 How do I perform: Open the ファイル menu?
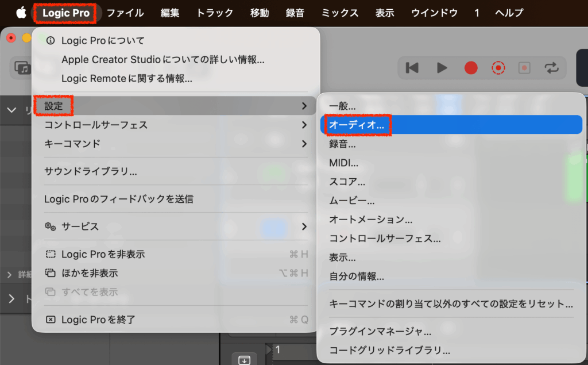[125, 13]
